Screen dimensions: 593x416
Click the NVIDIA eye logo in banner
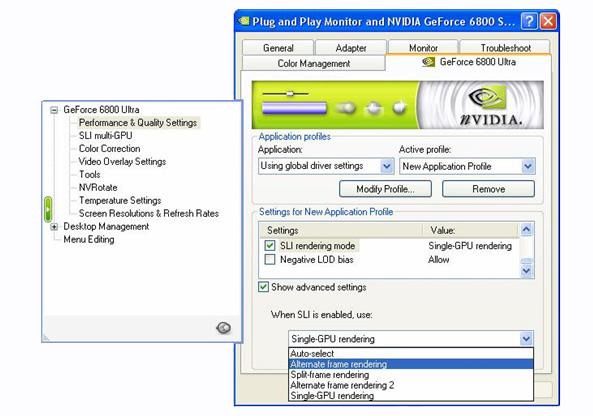click(487, 98)
